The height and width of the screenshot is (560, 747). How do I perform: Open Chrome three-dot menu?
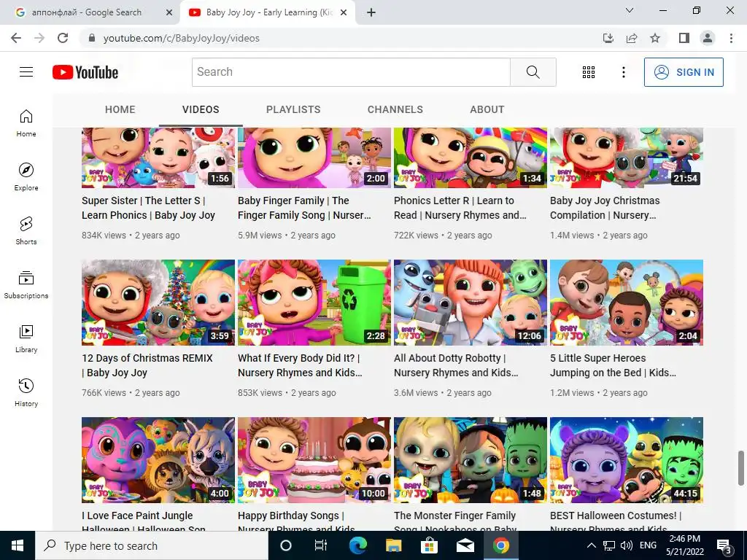pos(731,38)
